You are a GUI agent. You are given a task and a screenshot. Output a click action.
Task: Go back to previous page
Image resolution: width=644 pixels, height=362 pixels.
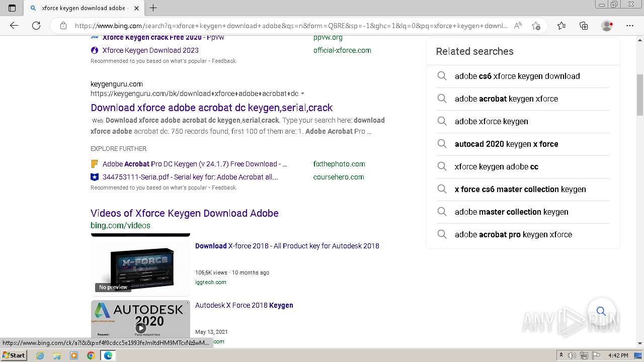(x=14, y=26)
